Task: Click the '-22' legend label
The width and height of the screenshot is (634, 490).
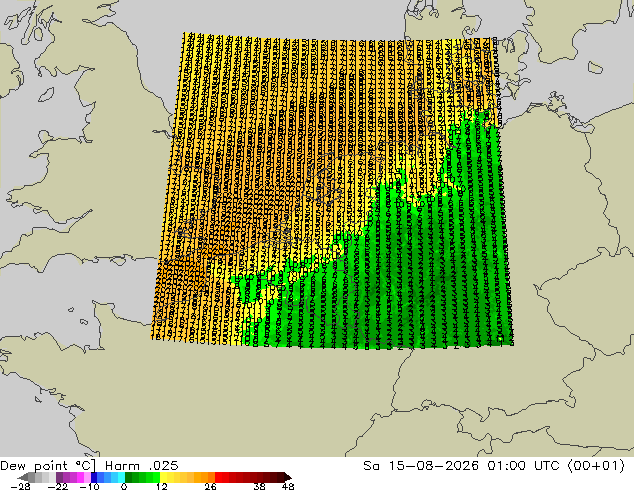Action: (x=57, y=486)
